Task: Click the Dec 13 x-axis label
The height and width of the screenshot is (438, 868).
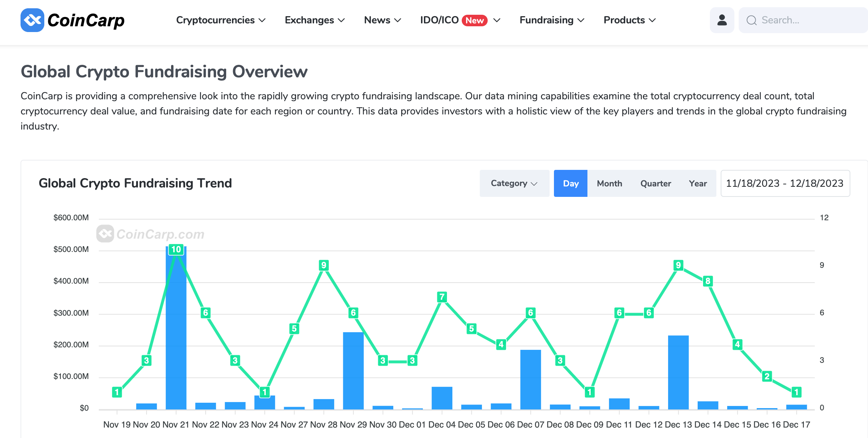Action: 678,425
